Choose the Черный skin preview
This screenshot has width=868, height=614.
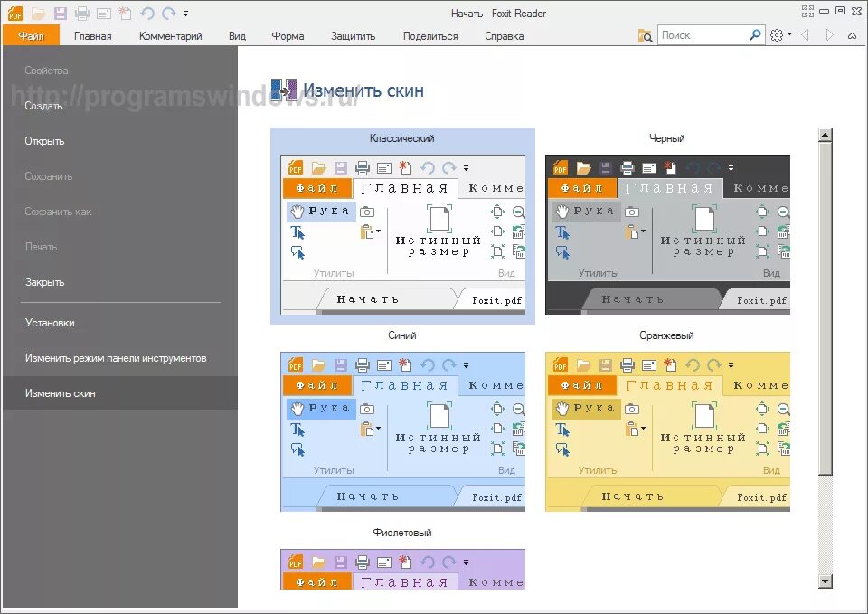click(667, 235)
